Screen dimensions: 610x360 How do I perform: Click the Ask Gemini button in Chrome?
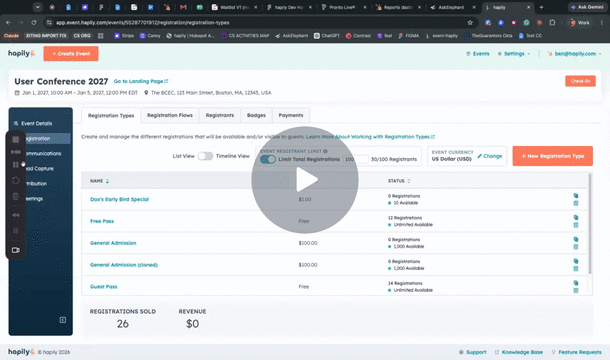[587, 7]
